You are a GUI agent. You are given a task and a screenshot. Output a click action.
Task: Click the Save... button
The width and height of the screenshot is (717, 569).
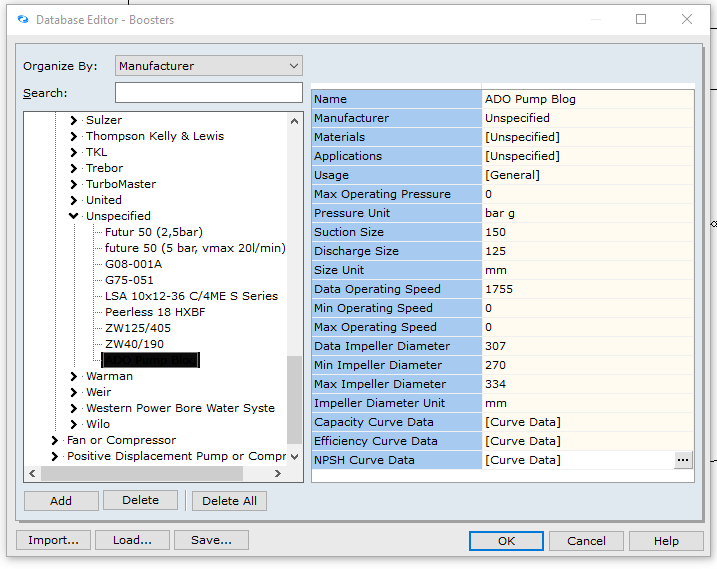point(211,540)
